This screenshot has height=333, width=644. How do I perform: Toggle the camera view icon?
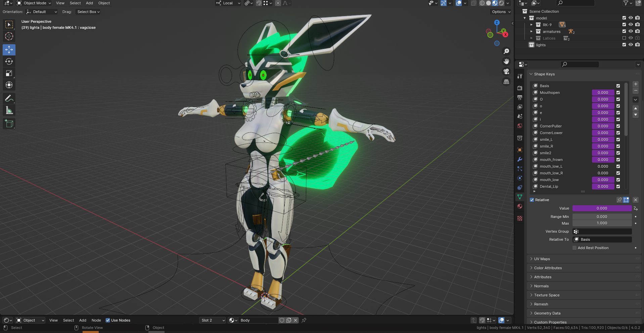(506, 71)
